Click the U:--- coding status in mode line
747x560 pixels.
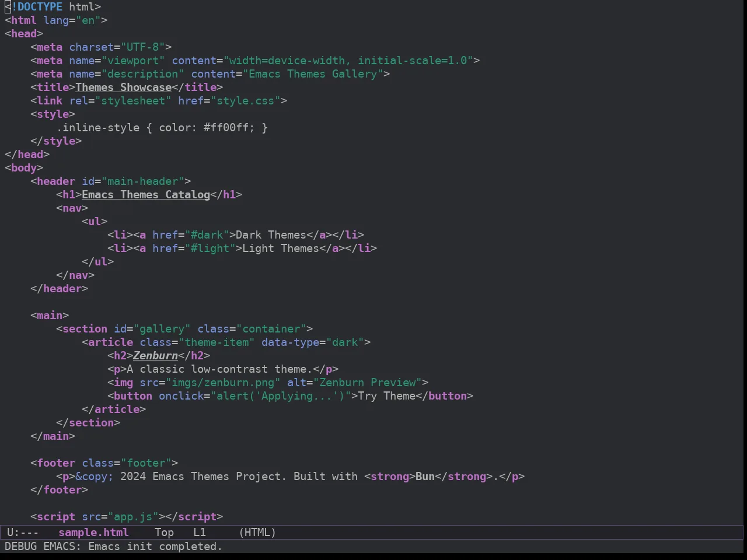23,533
